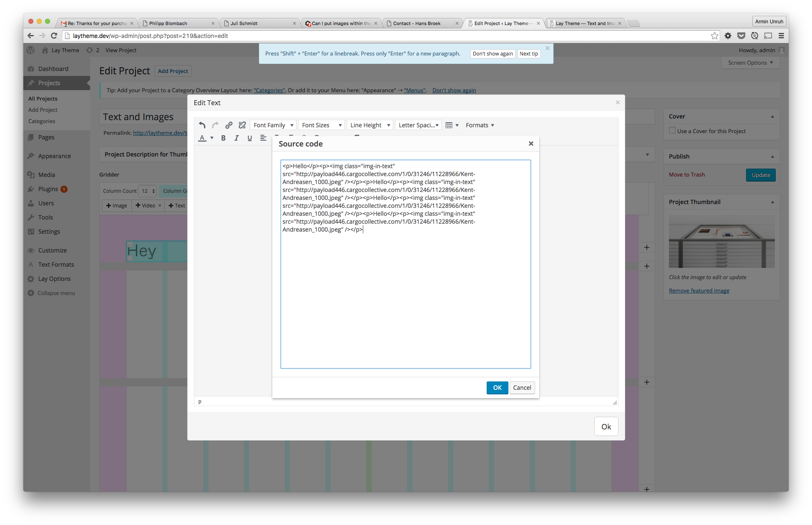The width and height of the screenshot is (812, 525).
Task: Click the Project Thumbnail image to edit it
Action: 721,241
